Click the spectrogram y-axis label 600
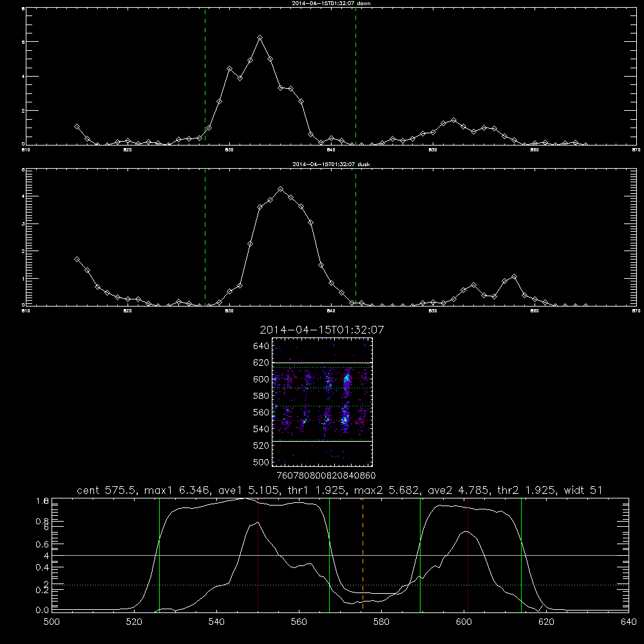The image size is (644, 644). pos(261,379)
